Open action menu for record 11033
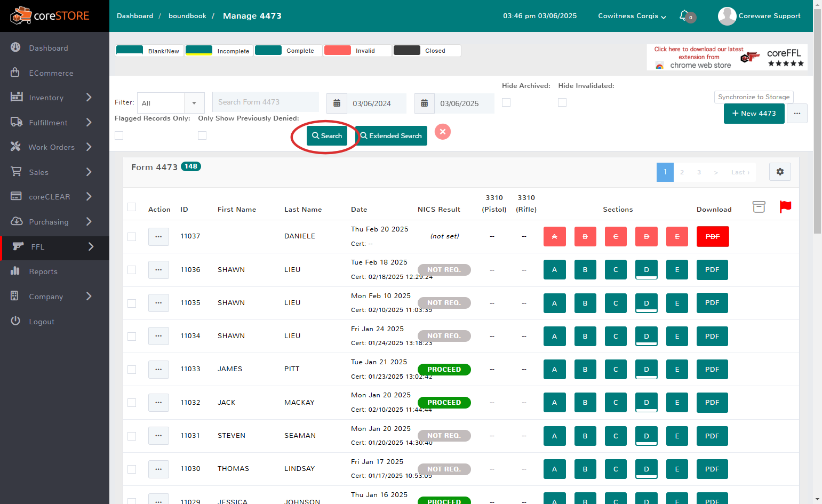822x504 pixels. tap(158, 369)
